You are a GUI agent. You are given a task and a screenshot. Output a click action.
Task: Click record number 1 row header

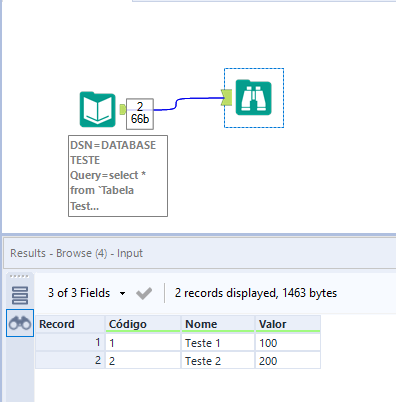(x=70, y=342)
